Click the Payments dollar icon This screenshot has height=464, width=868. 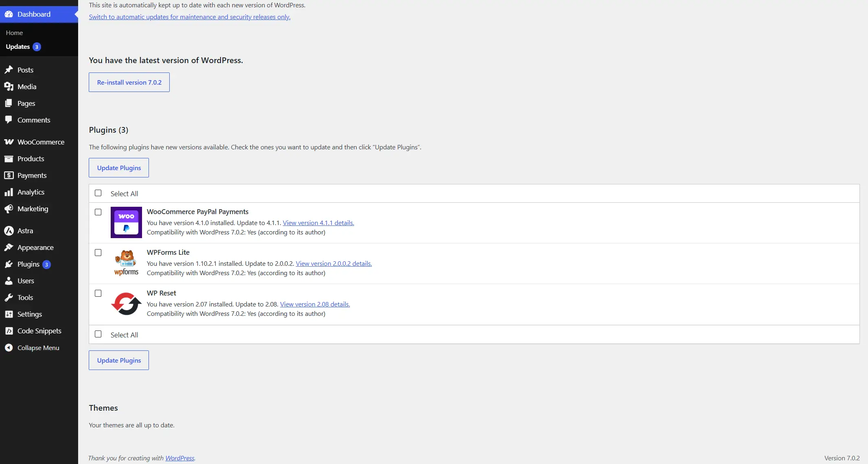(x=9, y=175)
